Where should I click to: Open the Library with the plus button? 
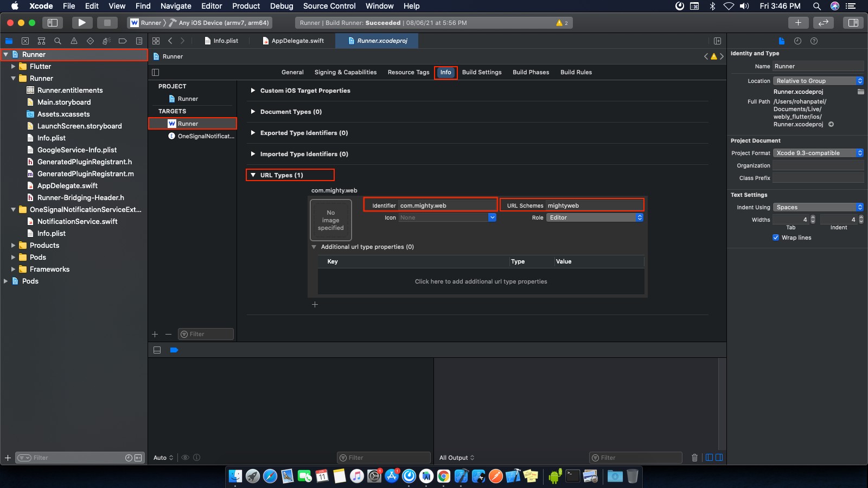point(798,23)
